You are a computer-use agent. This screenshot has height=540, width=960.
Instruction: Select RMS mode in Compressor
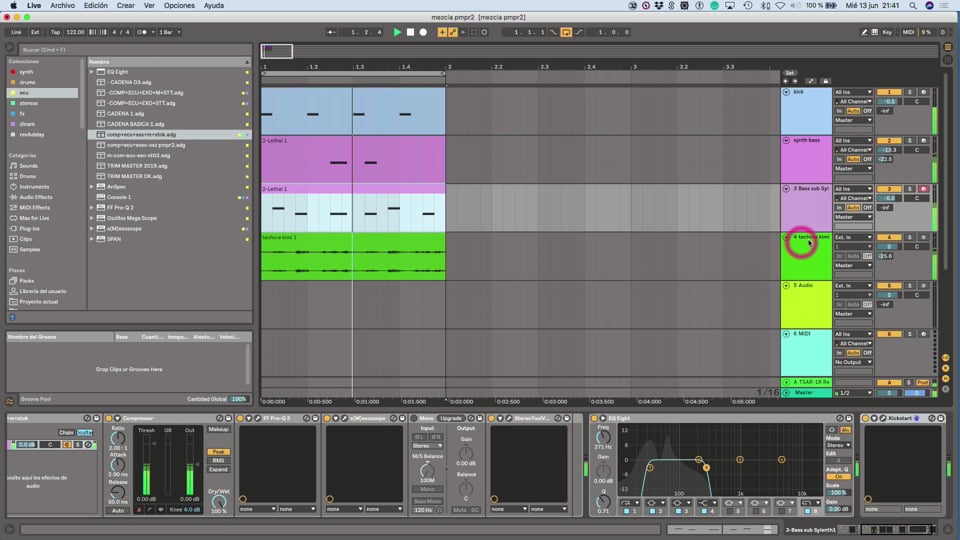pyautogui.click(x=218, y=460)
